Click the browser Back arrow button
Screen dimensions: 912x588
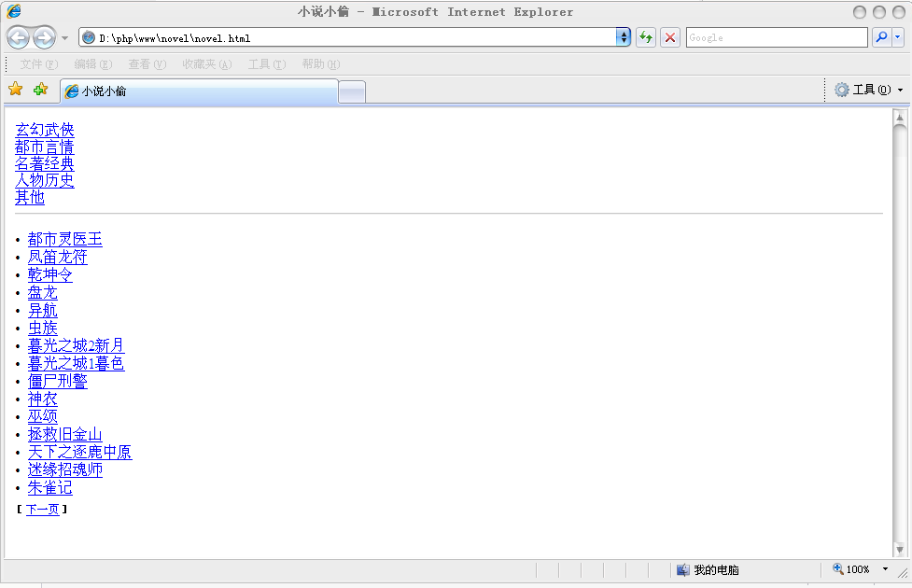coord(18,38)
